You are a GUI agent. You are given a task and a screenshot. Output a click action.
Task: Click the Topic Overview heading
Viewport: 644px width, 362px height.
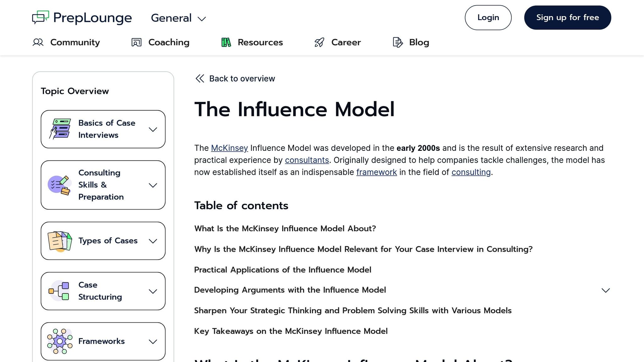click(75, 91)
